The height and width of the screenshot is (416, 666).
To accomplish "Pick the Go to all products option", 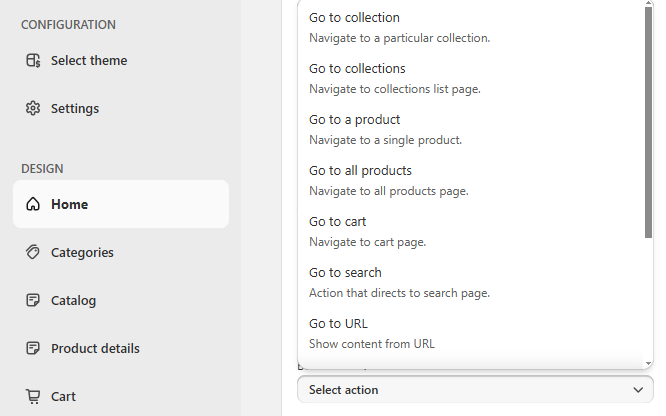I will click(471, 180).
